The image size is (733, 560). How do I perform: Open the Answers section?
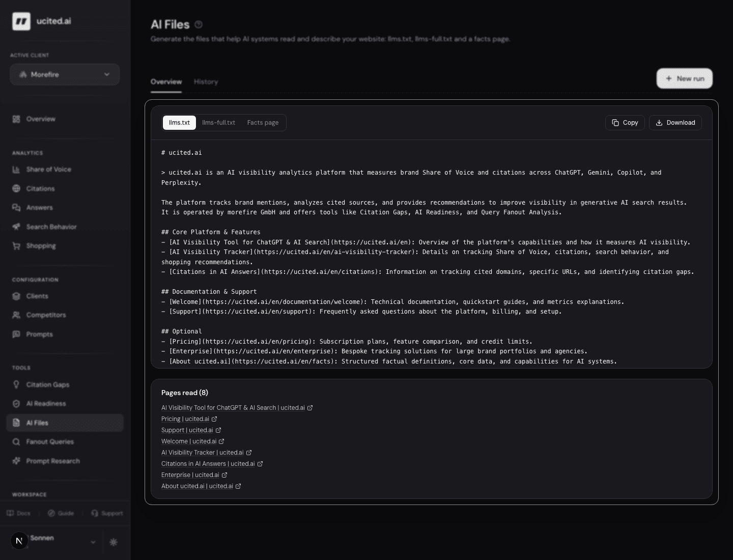(65, 208)
